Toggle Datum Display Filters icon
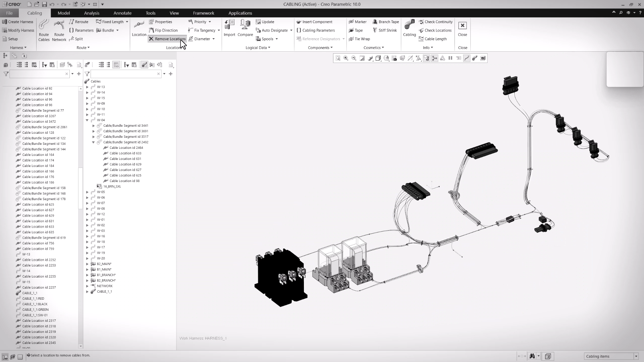 [418, 58]
